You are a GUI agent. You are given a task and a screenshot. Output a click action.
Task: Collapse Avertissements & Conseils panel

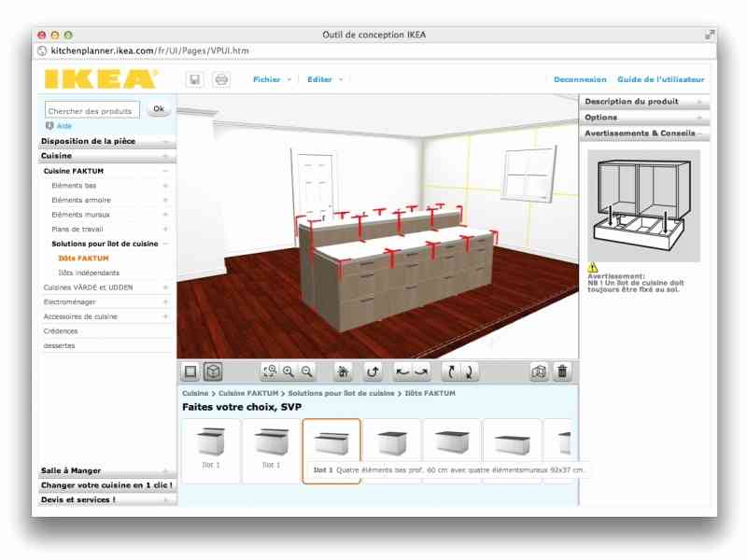pos(644,133)
